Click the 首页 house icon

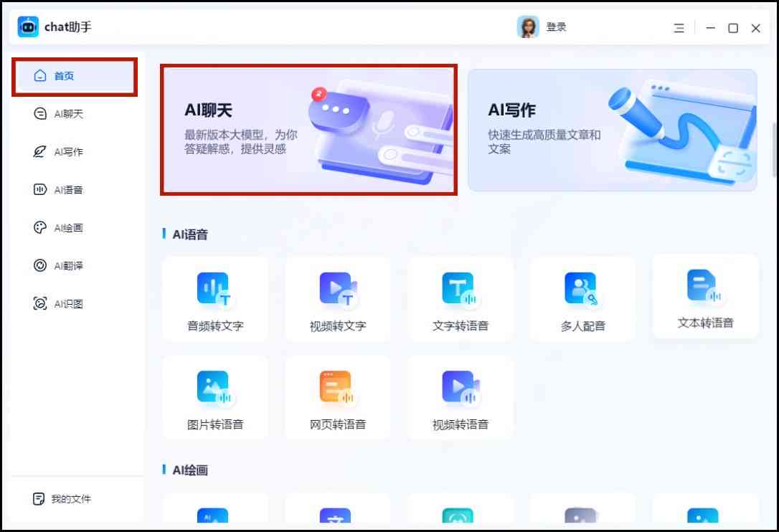(x=39, y=75)
